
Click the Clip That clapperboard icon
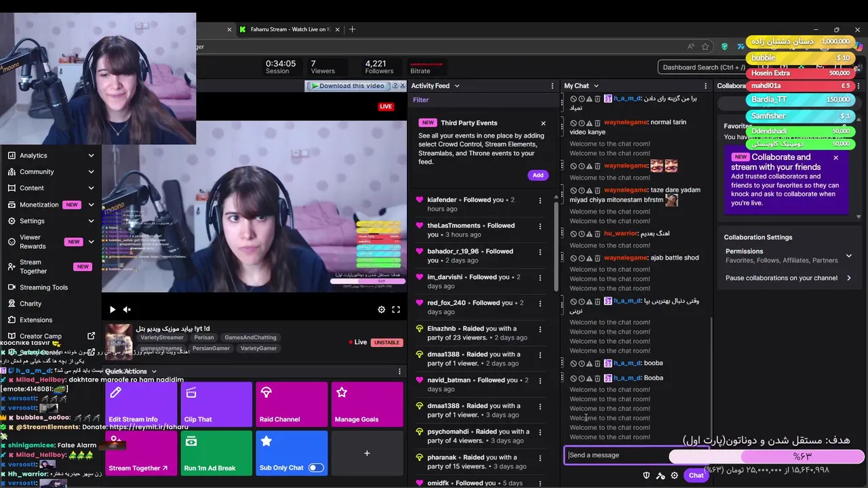click(191, 392)
